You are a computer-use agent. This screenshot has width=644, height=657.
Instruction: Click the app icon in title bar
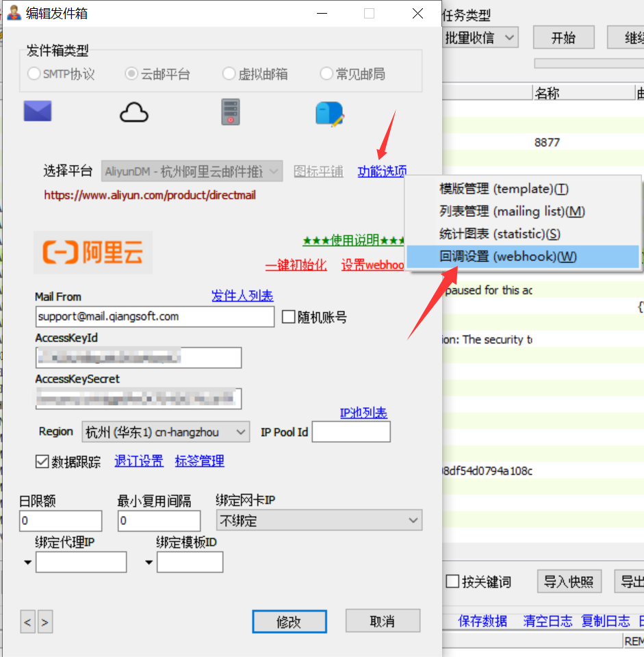(14, 13)
